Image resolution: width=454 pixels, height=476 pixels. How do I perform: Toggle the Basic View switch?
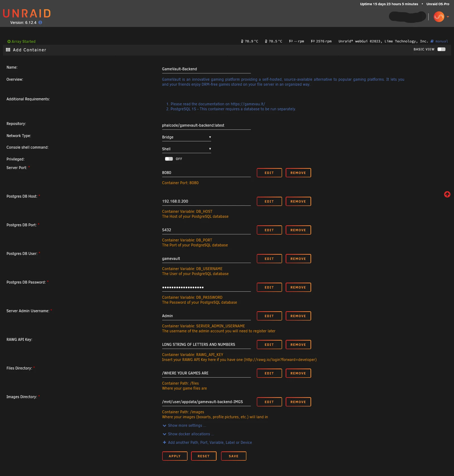click(x=441, y=49)
